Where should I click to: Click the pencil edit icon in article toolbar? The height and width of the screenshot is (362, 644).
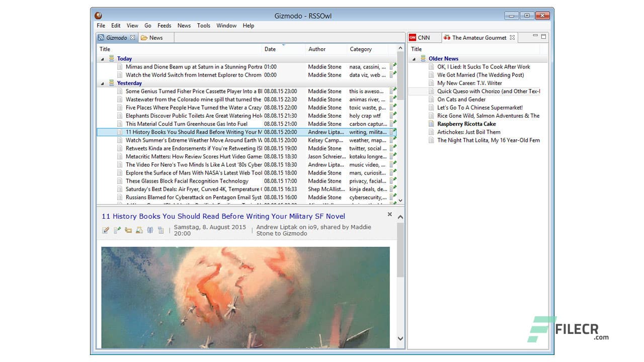click(106, 230)
